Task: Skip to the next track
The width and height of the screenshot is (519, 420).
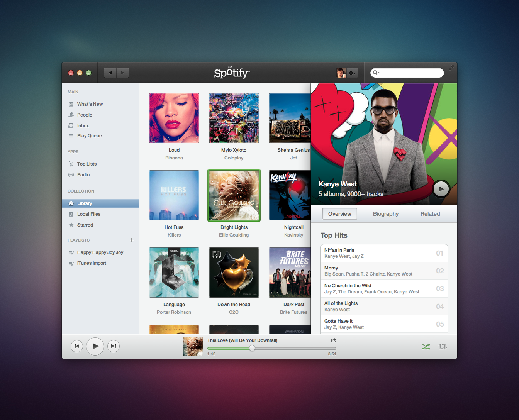Action: pos(114,346)
